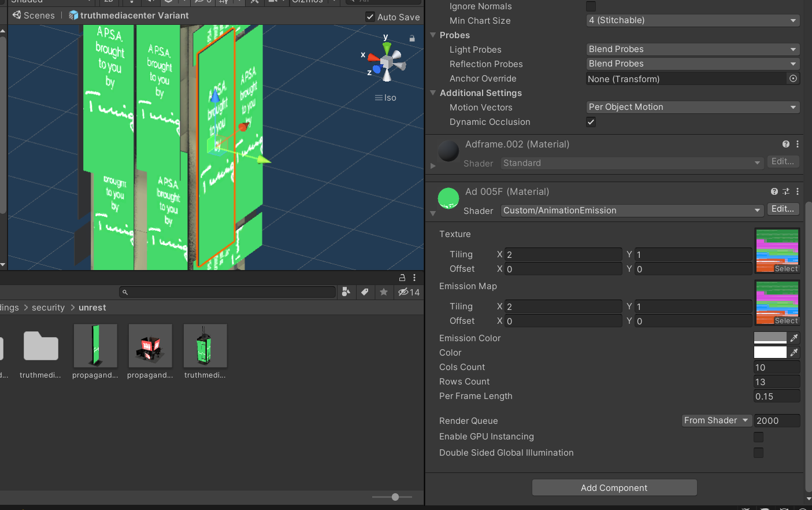Collapse the Probes section
This screenshot has width=812, height=510.
[433, 35]
